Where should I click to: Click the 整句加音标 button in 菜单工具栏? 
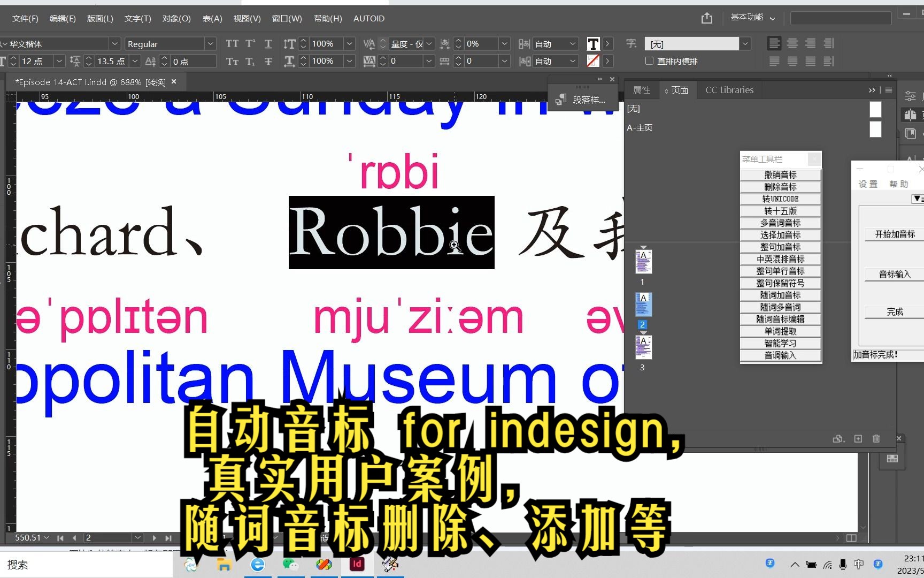(780, 247)
